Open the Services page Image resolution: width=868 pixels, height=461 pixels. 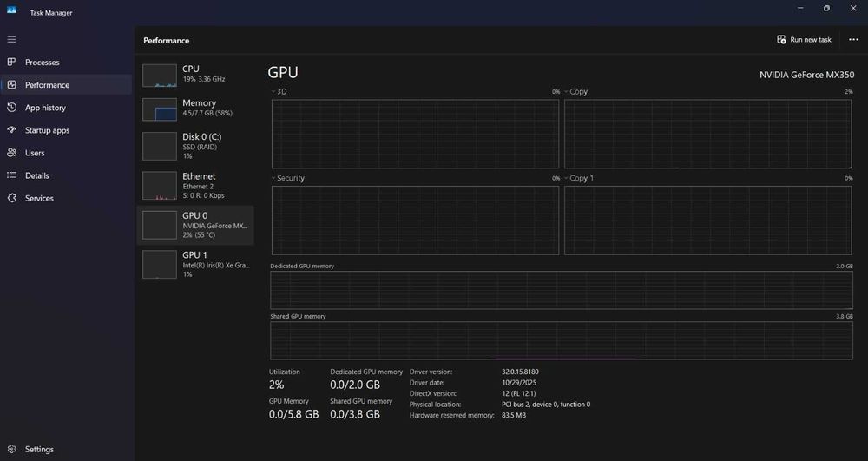39,199
